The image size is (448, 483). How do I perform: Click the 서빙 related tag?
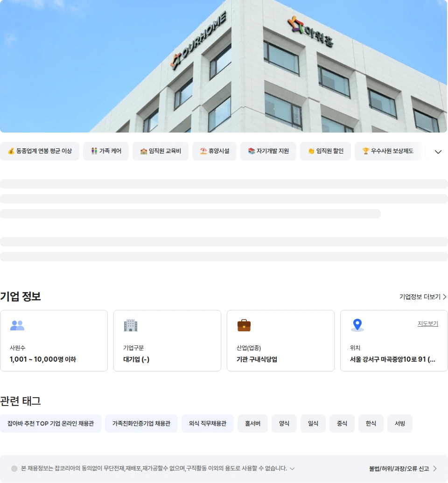(x=400, y=424)
